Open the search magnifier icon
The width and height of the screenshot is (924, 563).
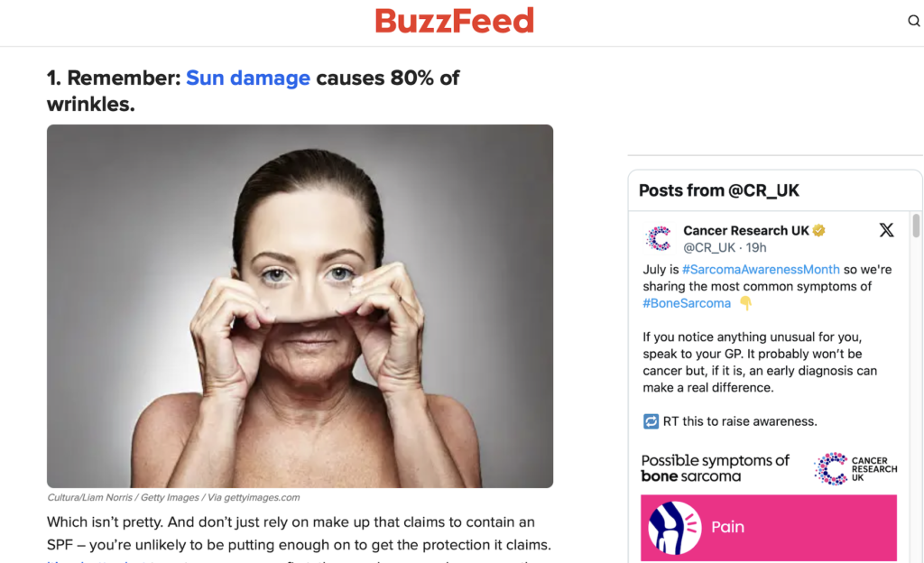pyautogui.click(x=913, y=21)
